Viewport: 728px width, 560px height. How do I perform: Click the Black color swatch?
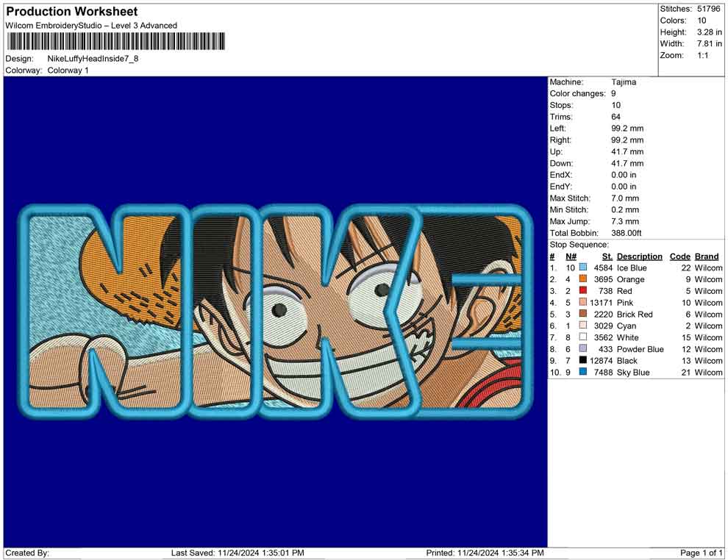(582, 360)
